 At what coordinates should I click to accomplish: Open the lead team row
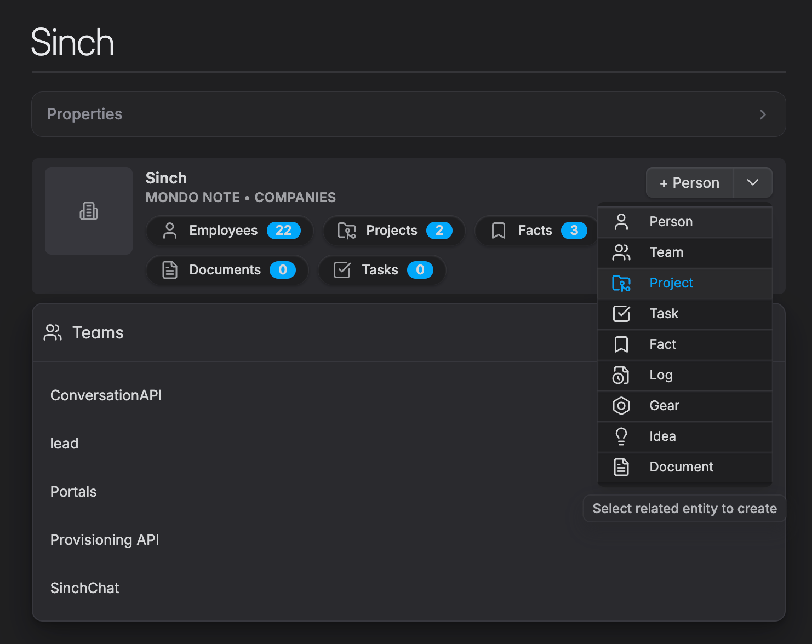tap(64, 444)
